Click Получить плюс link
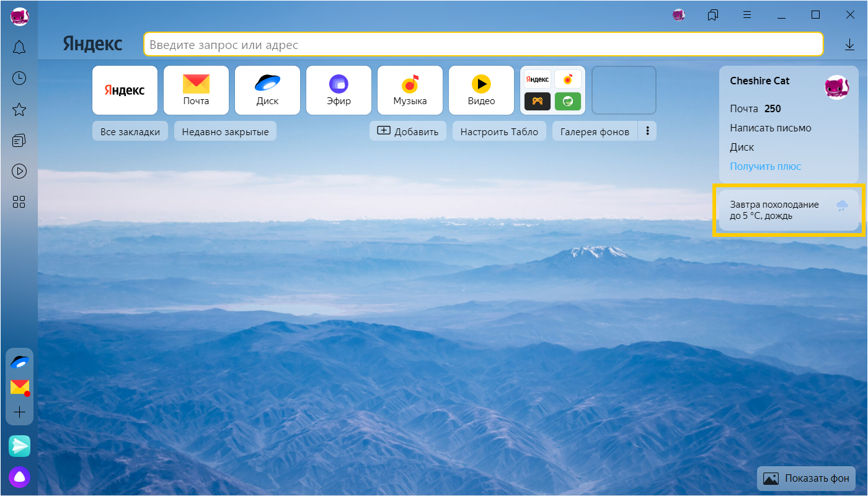This screenshot has height=496, width=868. pos(766,166)
